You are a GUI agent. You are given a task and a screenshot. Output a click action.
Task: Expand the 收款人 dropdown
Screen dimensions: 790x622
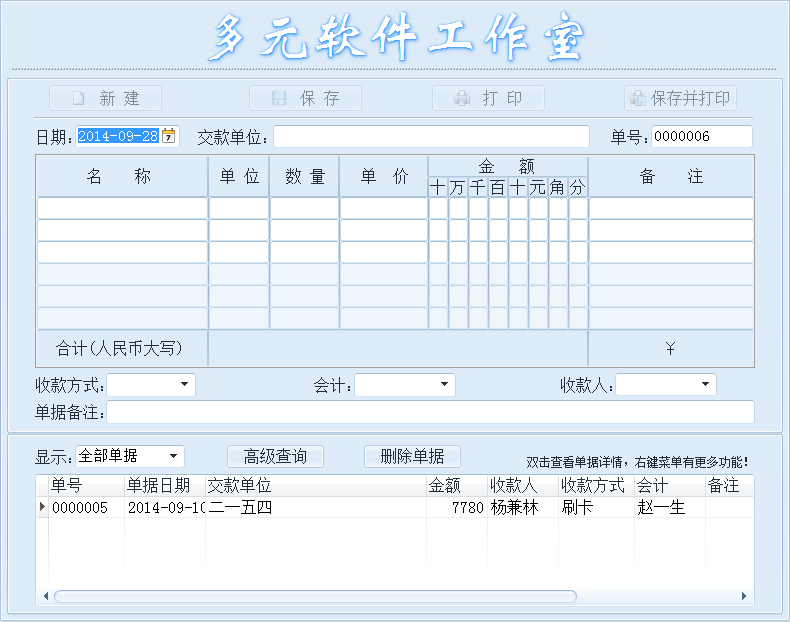[x=706, y=385]
